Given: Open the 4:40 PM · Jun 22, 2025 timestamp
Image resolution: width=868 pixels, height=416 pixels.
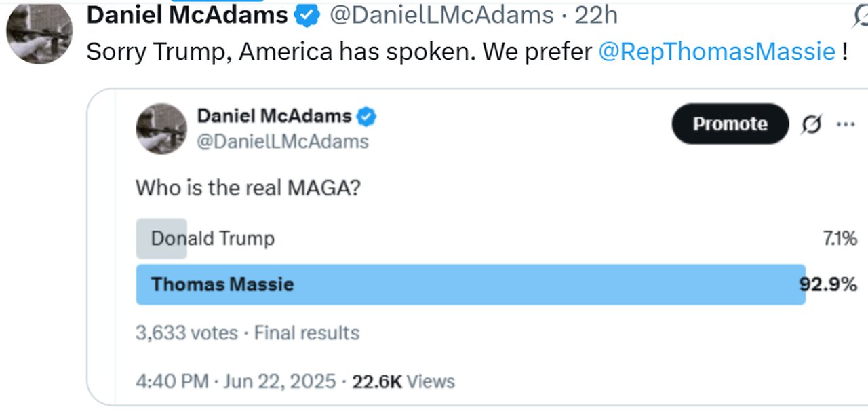Looking at the screenshot, I should tap(236, 381).
